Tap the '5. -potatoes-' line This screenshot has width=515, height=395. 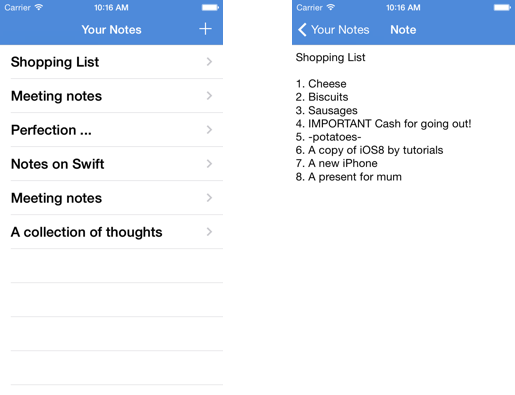coord(328,137)
